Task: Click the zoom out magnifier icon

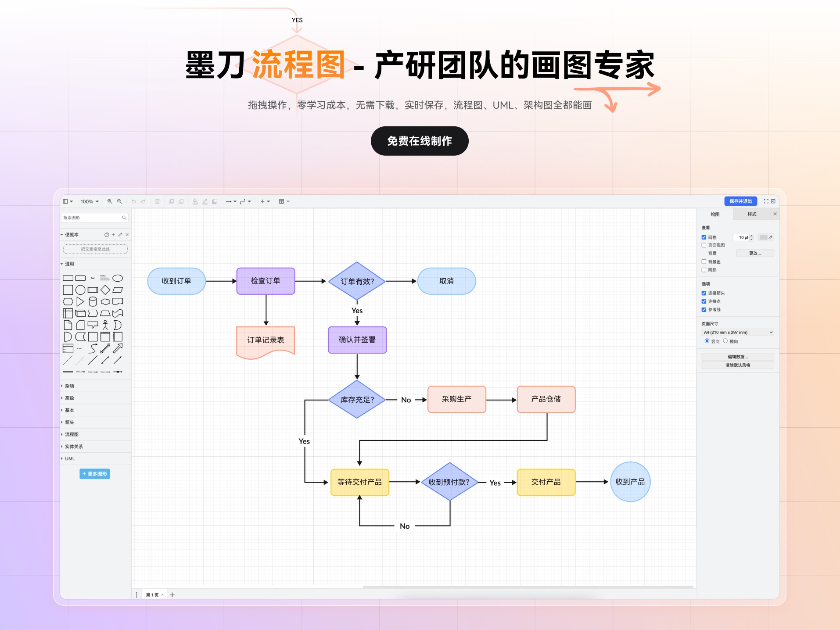Action: tap(119, 201)
